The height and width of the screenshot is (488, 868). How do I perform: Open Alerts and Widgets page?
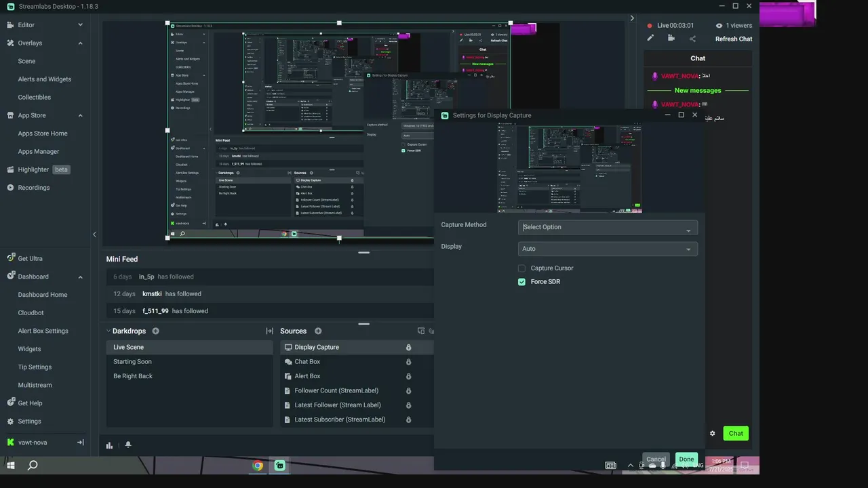pos(45,79)
